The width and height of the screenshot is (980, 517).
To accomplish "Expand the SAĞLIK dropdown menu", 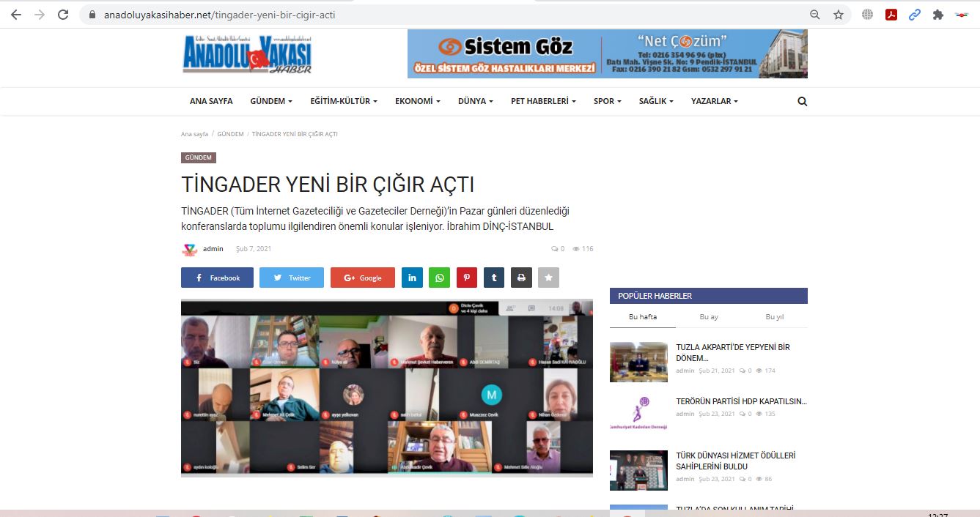I will 656,101.
